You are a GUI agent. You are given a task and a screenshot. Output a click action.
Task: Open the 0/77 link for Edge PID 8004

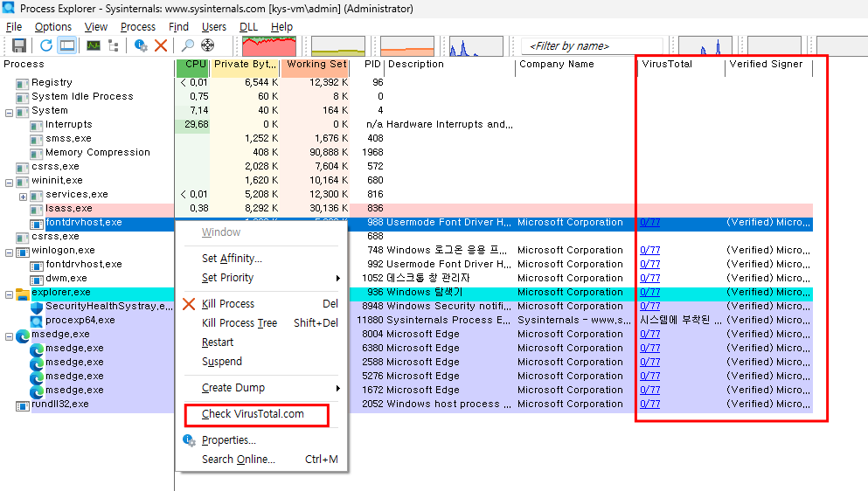(x=649, y=335)
